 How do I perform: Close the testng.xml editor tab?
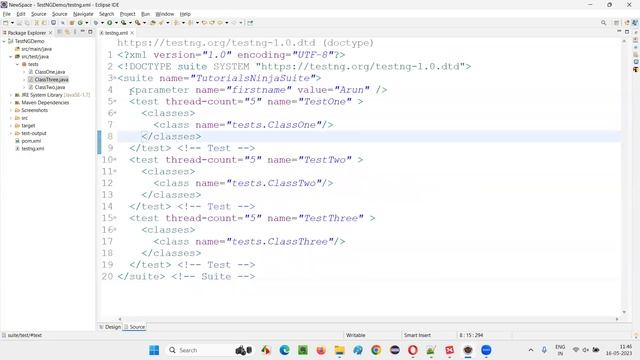click(x=132, y=33)
